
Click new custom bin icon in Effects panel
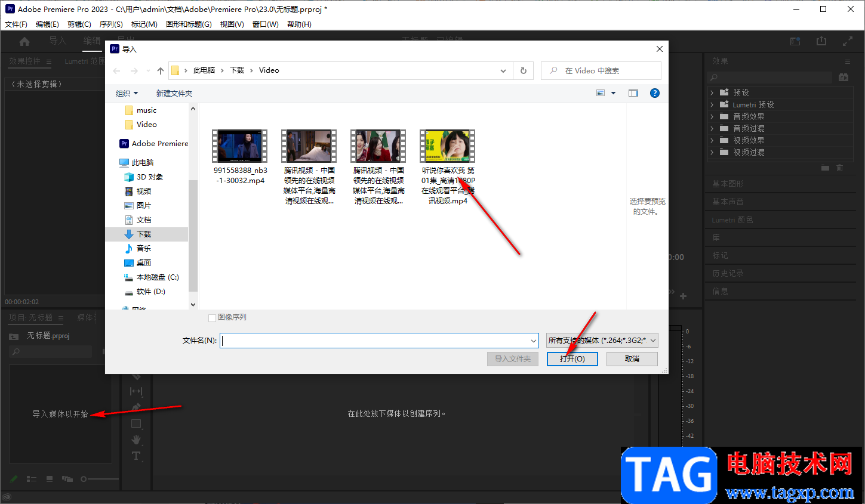[x=825, y=168]
